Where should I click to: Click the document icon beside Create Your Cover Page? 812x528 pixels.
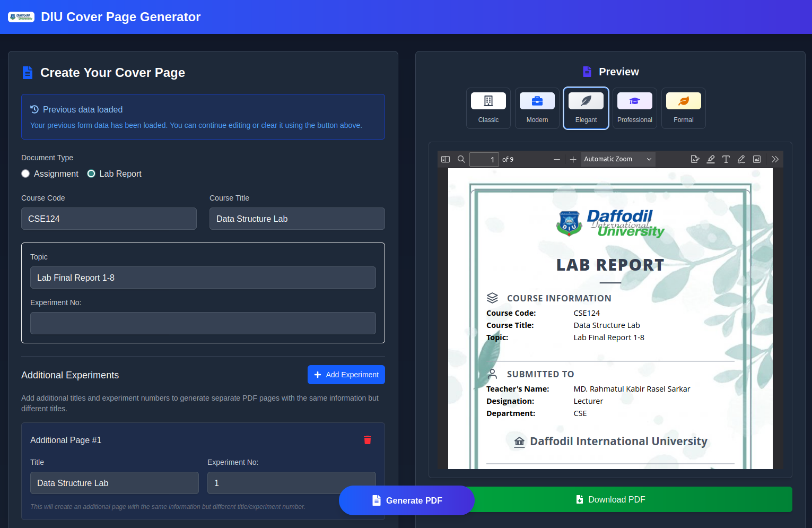[28, 73]
